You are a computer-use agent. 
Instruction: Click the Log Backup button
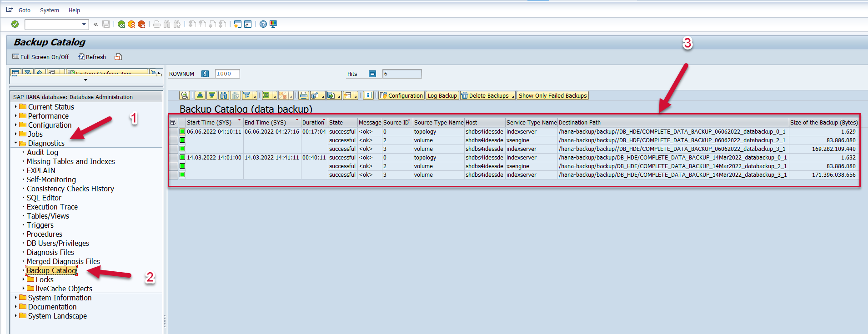[442, 95]
